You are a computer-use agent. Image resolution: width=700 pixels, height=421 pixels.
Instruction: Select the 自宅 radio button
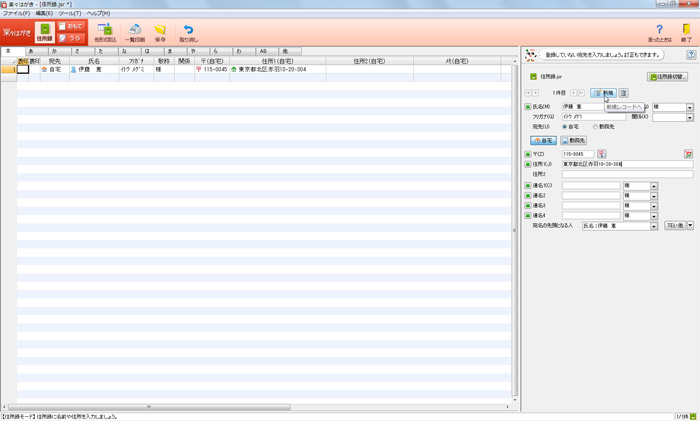(565, 127)
